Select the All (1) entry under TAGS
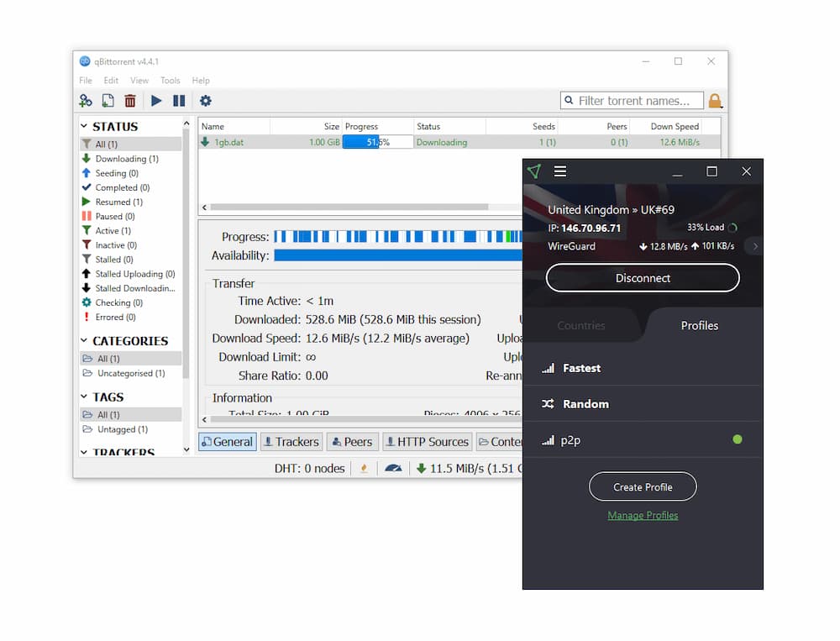The width and height of the screenshot is (840, 641). 131,415
